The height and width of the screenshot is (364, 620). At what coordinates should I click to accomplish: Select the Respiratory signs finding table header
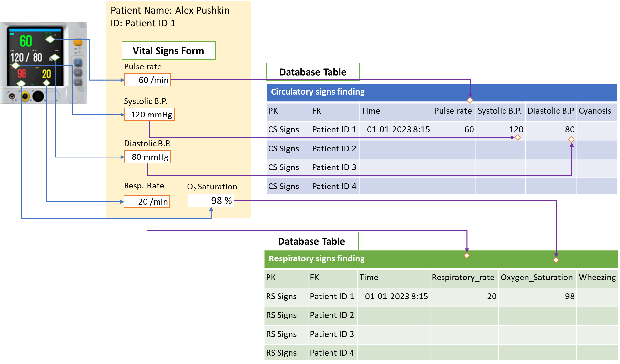click(x=441, y=259)
